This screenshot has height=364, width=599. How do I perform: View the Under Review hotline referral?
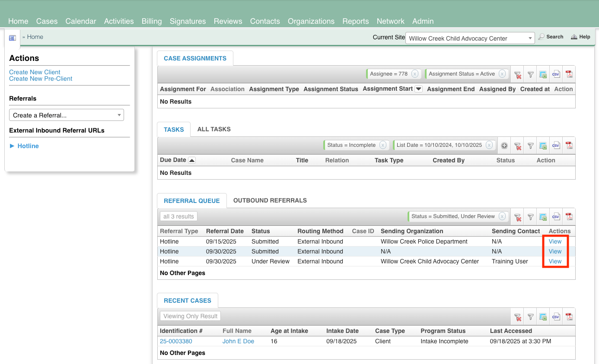point(555,261)
